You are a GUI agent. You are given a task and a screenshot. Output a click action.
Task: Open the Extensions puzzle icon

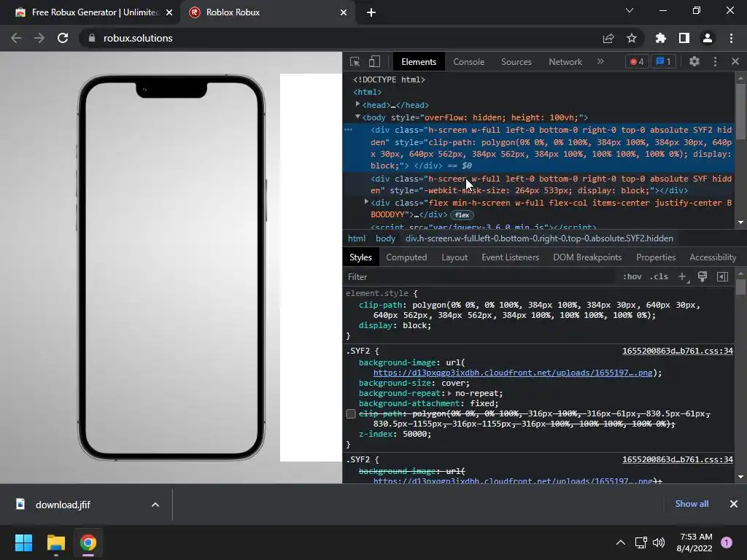(661, 38)
